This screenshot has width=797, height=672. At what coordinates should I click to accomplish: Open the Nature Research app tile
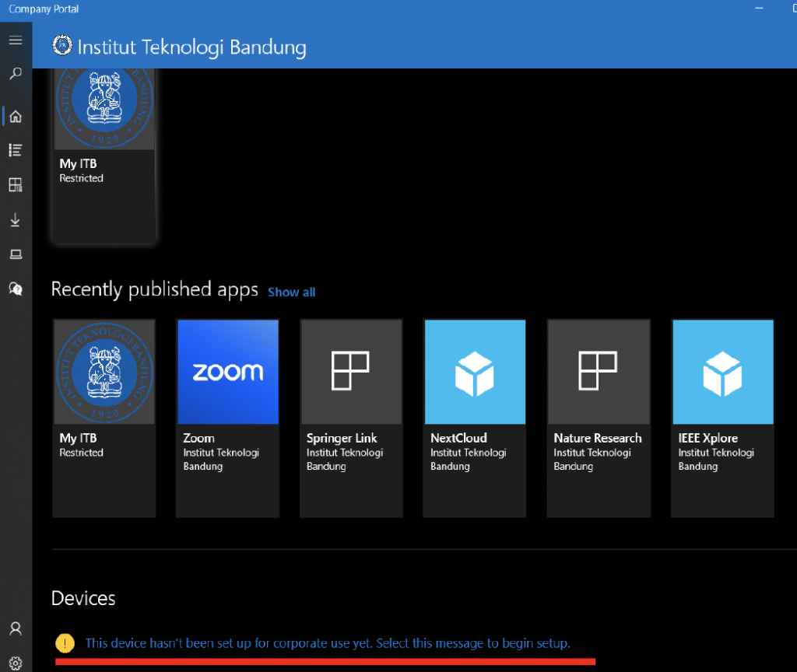599,418
